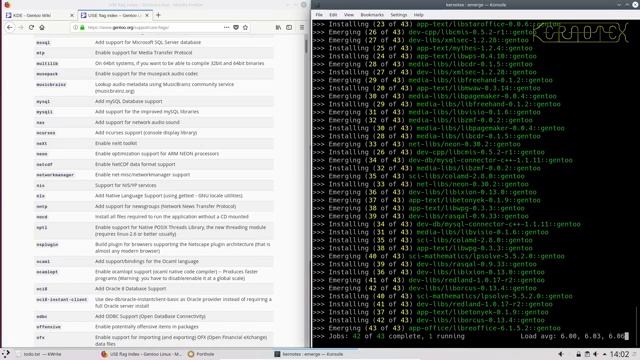Click 'Add ncurses support' description text

(x=146, y=133)
